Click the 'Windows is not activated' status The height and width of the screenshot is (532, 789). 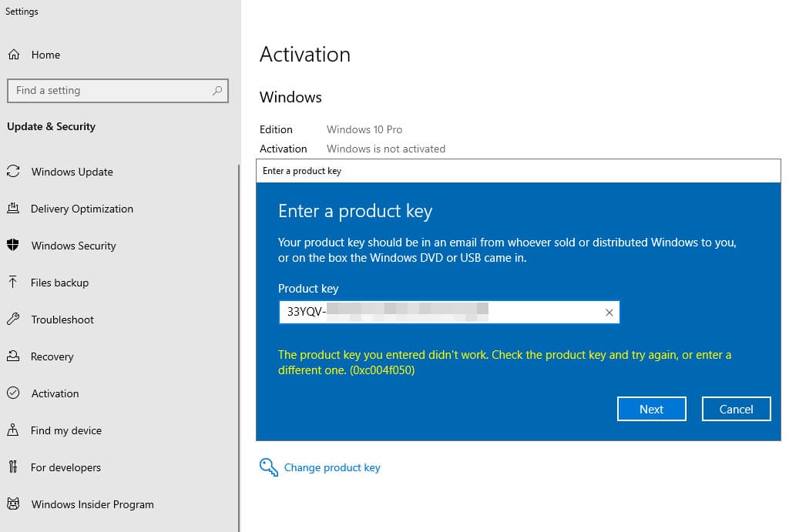pyautogui.click(x=386, y=149)
